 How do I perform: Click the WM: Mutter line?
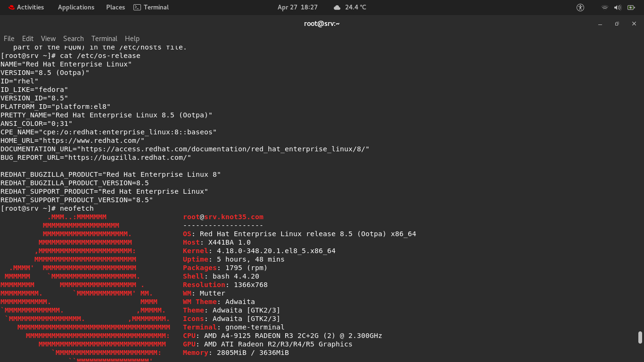click(x=204, y=293)
